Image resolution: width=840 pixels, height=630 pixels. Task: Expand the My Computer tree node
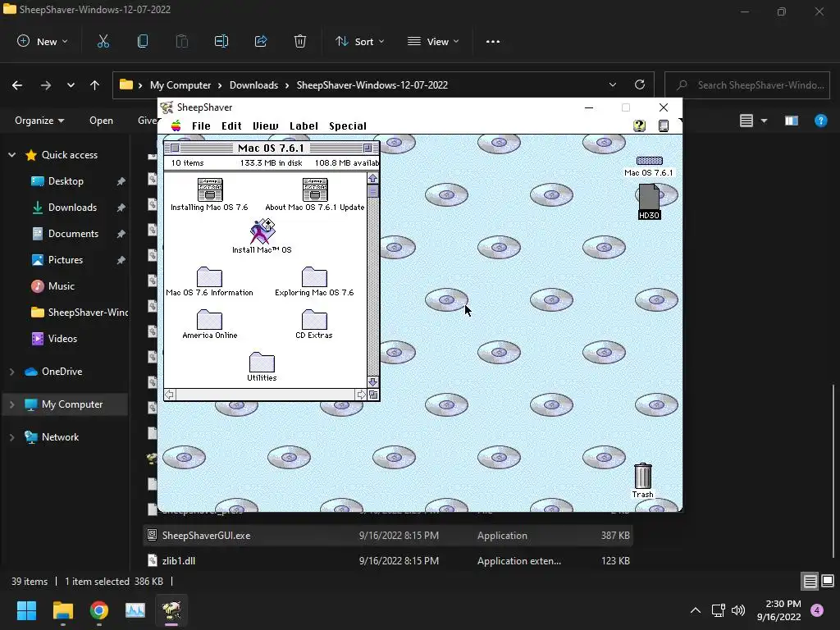coord(11,404)
